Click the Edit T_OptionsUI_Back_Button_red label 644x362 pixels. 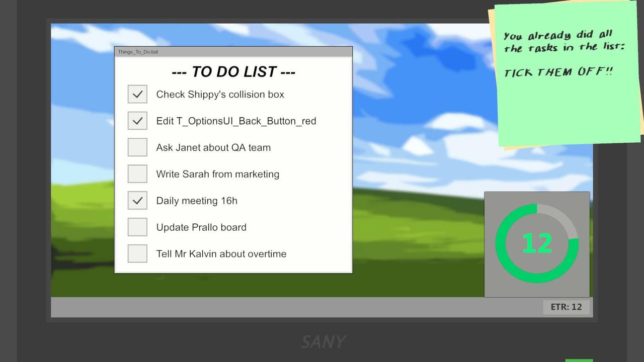coord(236,121)
